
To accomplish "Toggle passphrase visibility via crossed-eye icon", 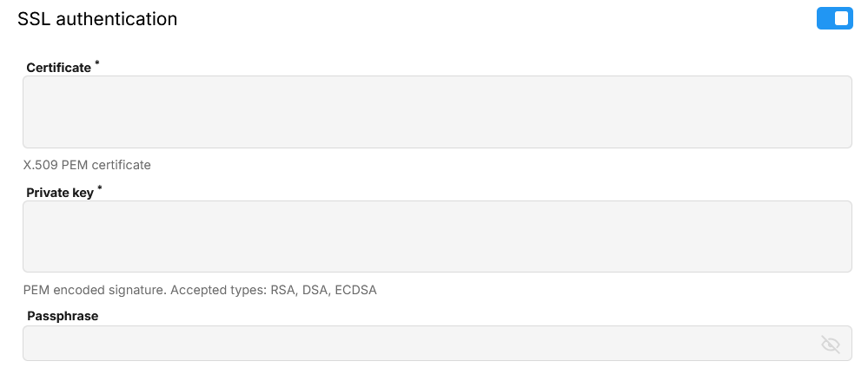I will [831, 345].
